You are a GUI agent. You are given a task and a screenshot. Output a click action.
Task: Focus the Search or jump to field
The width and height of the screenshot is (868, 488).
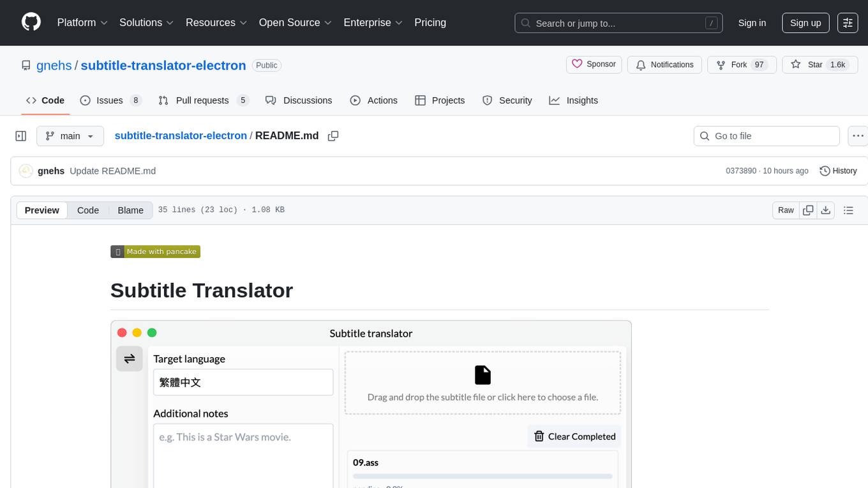(618, 23)
